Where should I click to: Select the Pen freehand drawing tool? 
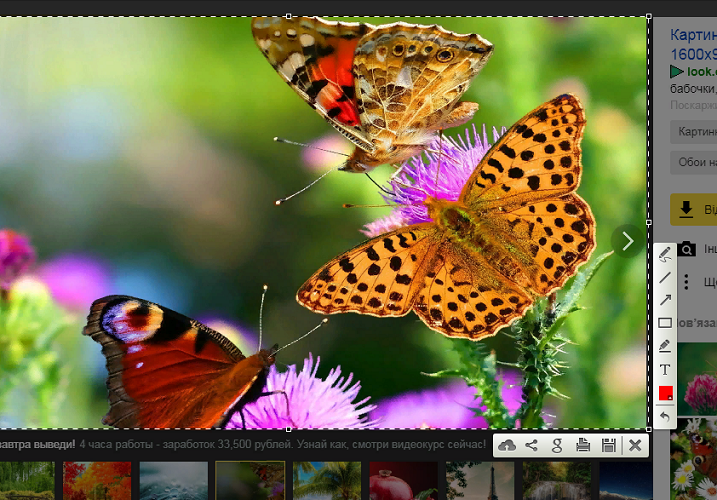coord(665,254)
